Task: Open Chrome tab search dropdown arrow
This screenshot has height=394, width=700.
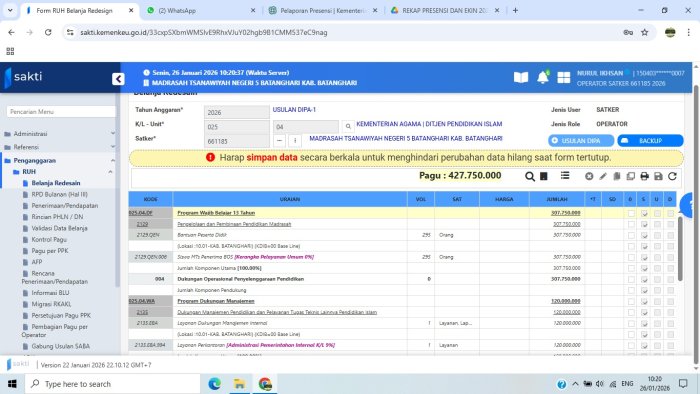Action: (x=10, y=10)
